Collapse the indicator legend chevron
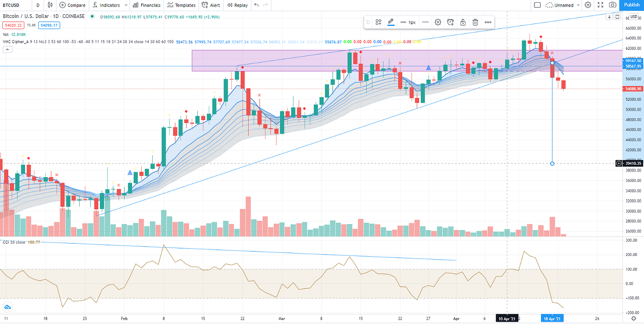644x324 pixels. 7,51
